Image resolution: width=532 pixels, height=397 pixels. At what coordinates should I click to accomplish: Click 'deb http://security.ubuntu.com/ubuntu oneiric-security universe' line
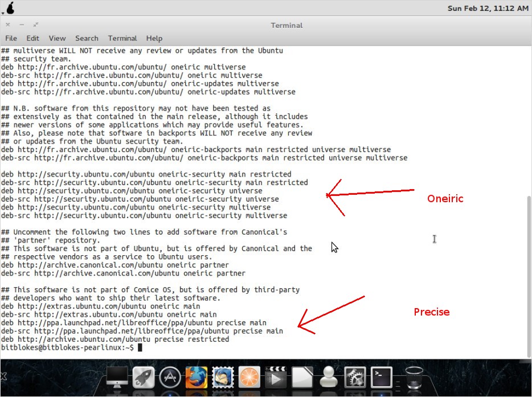coord(132,191)
